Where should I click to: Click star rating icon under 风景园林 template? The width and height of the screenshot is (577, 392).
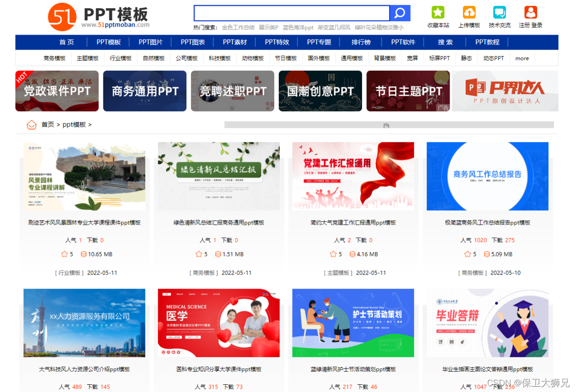point(64,254)
